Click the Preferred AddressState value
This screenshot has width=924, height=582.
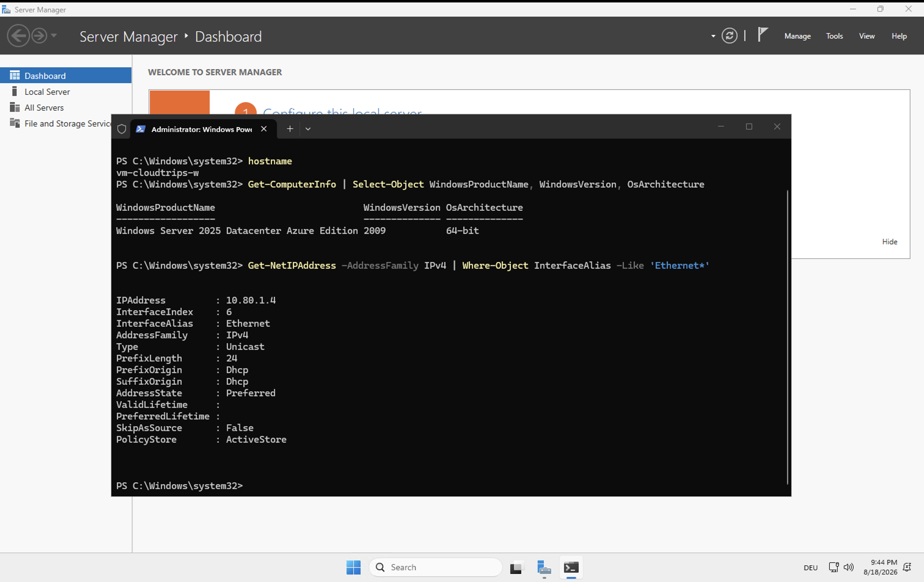(251, 393)
